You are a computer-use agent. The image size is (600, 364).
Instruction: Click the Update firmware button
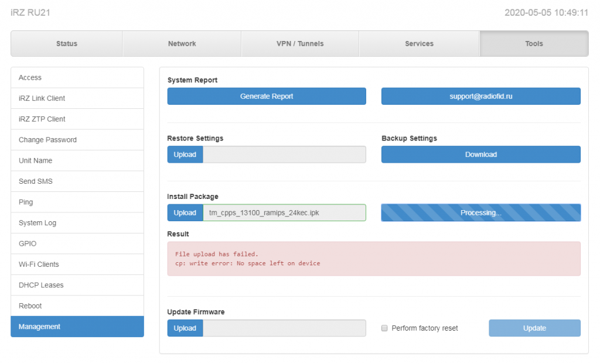click(x=534, y=328)
